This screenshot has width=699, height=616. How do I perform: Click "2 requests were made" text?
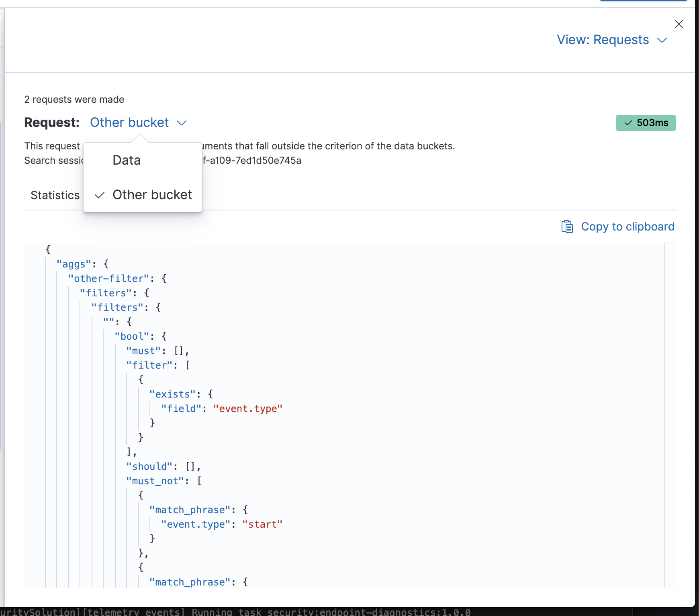pos(74,99)
